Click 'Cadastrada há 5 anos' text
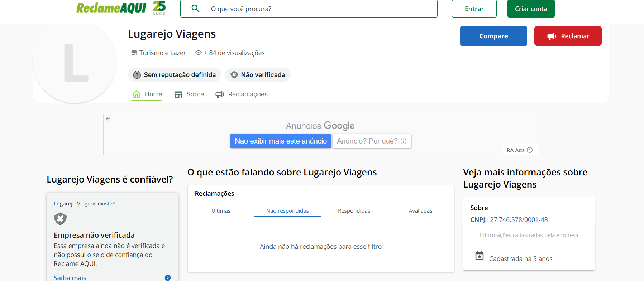The width and height of the screenshot is (644, 281). 521,259
